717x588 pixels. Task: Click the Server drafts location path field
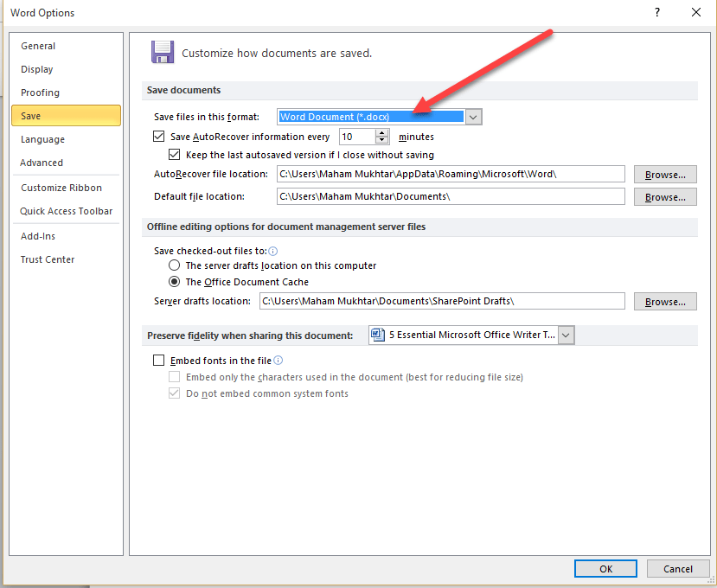(x=442, y=301)
